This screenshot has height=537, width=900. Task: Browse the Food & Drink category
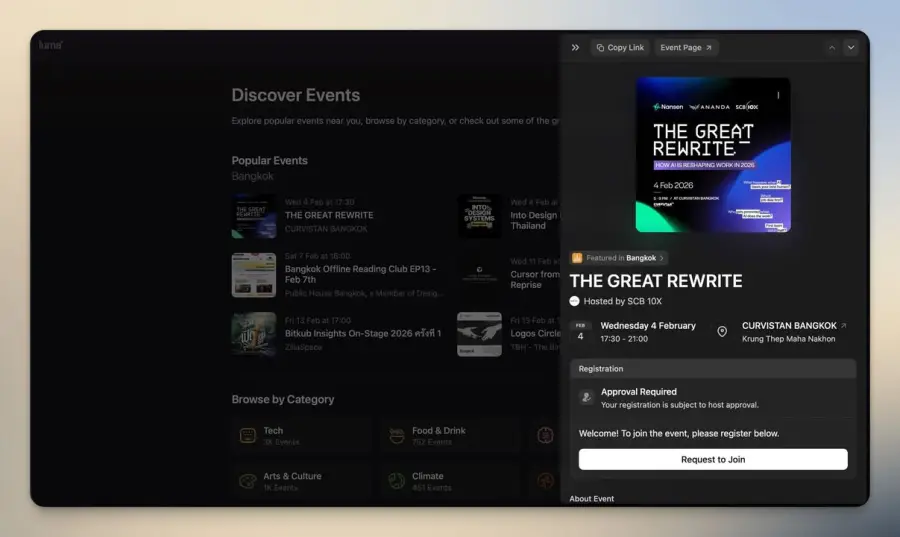[x=451, y=435]
